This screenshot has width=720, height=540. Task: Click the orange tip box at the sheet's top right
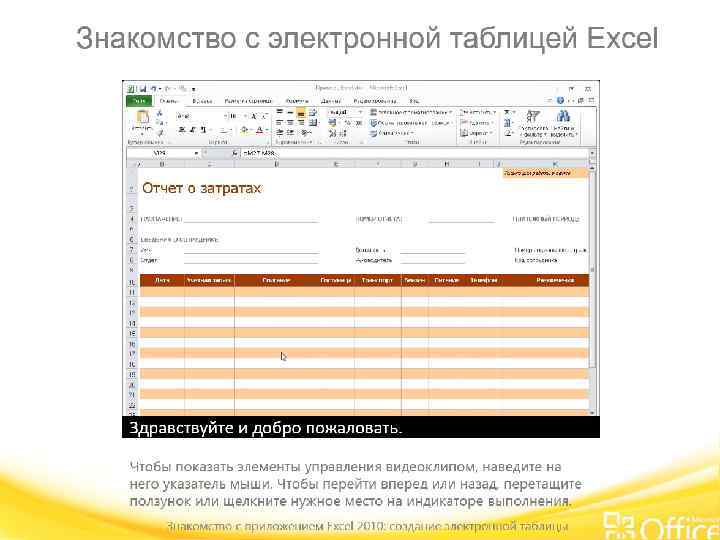(545, 173)
